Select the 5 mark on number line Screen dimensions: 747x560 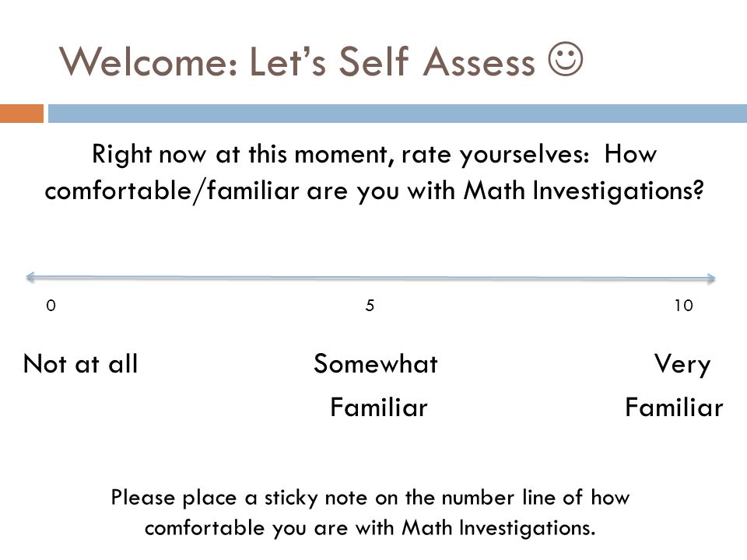click(370, 305)
